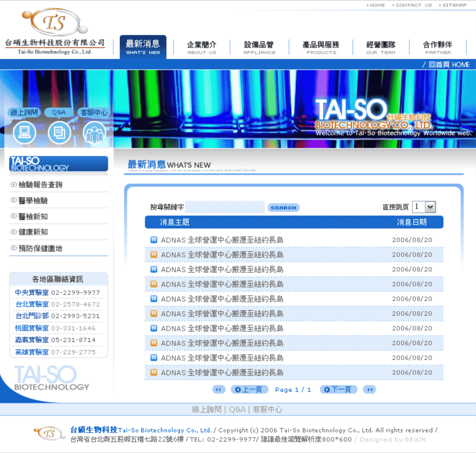Open the 最新消息 What's New tab
The height and width of the screenshot is (453, 476).
pos(143,47)
